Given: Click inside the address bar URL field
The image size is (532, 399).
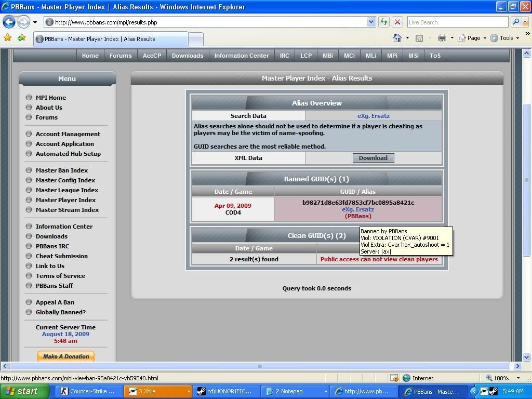Looking at the screenshot, I should coord(210,22).
